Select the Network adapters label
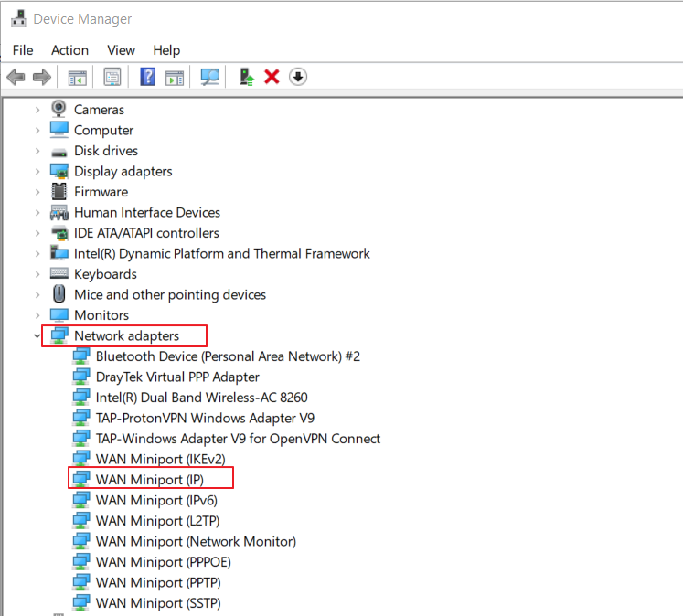683x616 pixels. (126, 335)
